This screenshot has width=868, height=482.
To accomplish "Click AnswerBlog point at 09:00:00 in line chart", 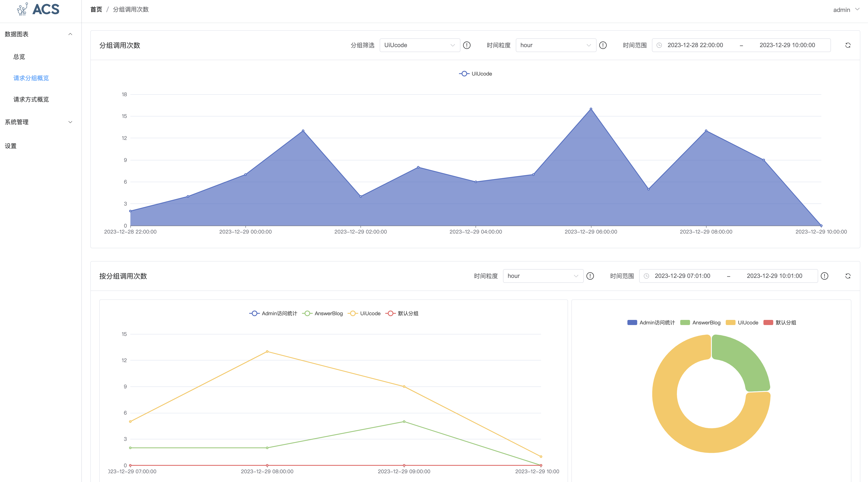I will tap(404, 422).
